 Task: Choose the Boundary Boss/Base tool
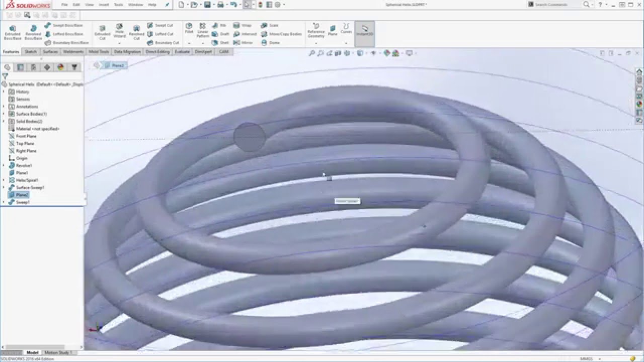tap(66, 43)
